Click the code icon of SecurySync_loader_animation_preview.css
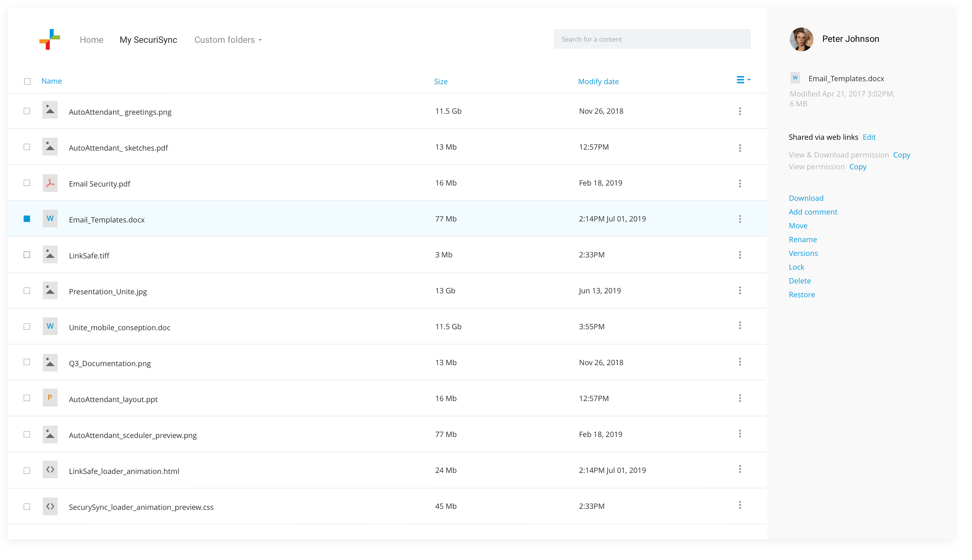This screenshot has height=560, width=972. pyautogui.click(x=50, y=506)
